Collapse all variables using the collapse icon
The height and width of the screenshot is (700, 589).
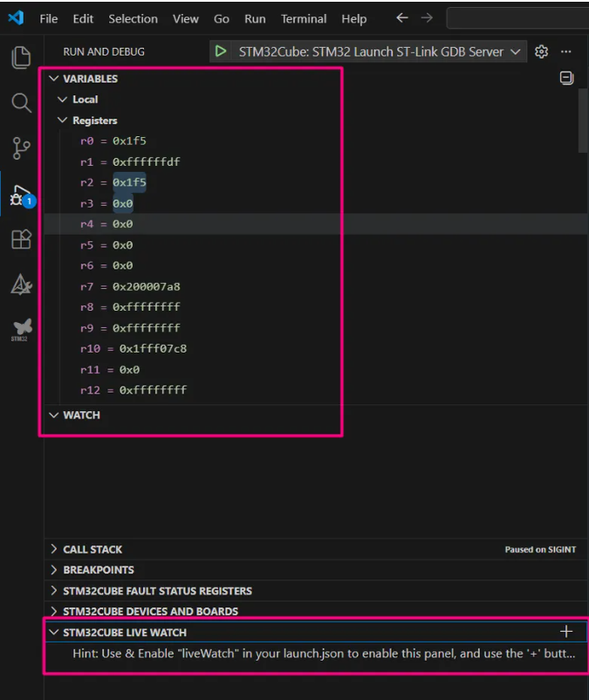coord(566,78)
